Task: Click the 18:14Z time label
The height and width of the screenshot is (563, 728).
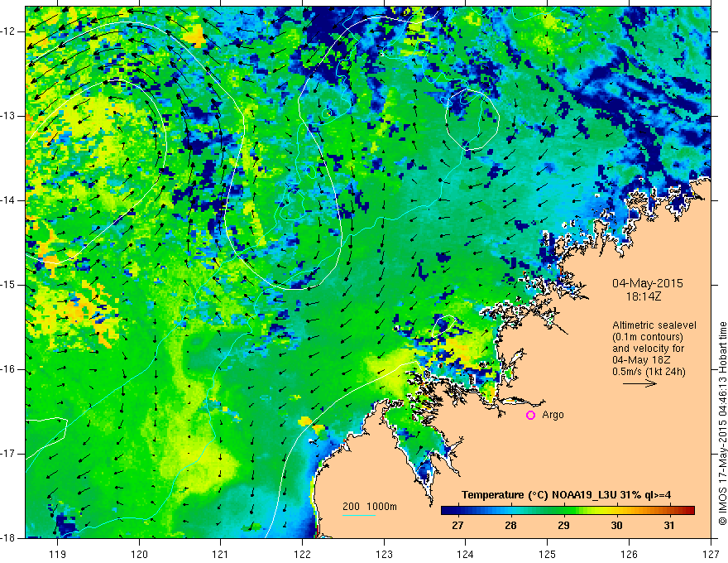Action: [643, 296]
